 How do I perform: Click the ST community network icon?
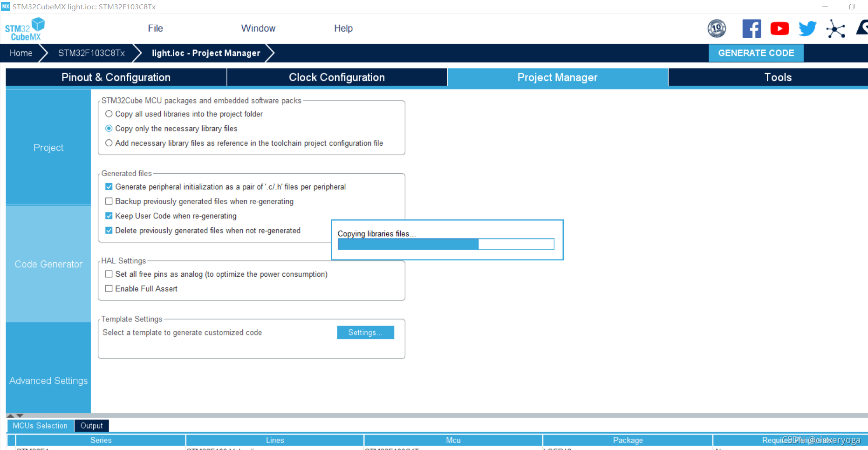click(835, 28)
